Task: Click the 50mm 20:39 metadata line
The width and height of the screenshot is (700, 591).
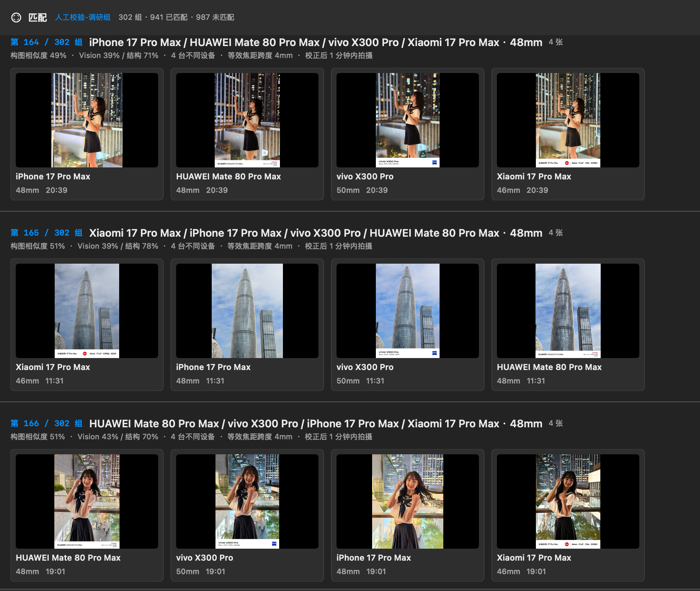Action: point(362,190)
